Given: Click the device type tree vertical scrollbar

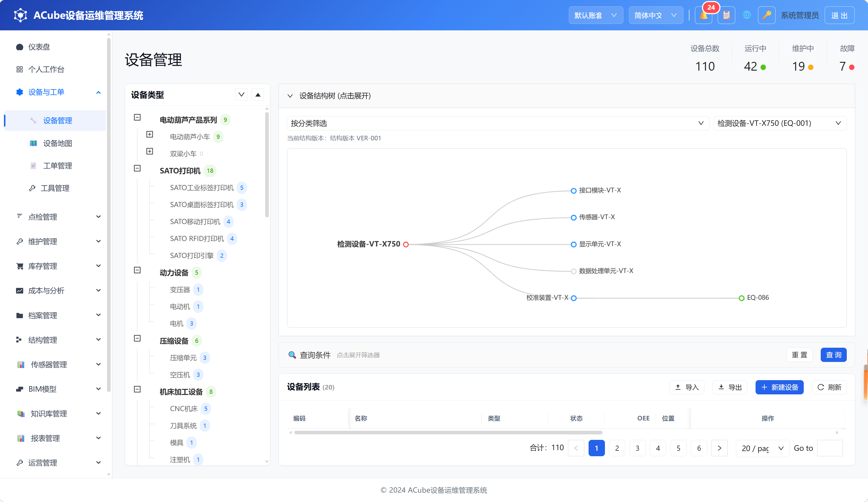Looking at the screenshot, I should pyautogui.click(x=267, y=164).
